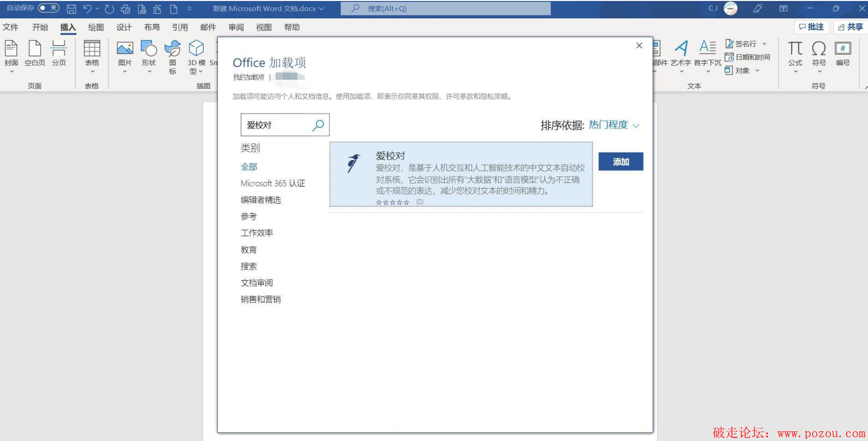Click the Save icon in quick access toolbar
The image size is (868, 441).
pyautogui.click(x=71, y=9)
